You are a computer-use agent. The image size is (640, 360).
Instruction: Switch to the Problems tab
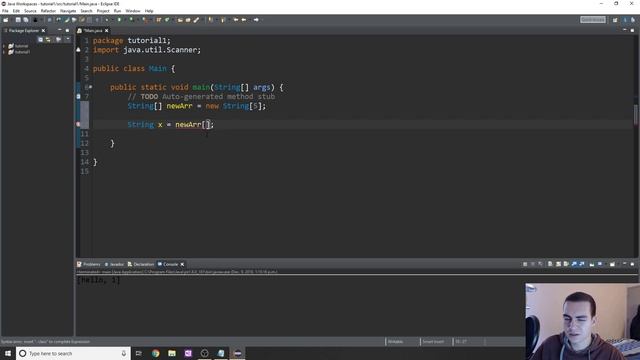coord(89,264)
